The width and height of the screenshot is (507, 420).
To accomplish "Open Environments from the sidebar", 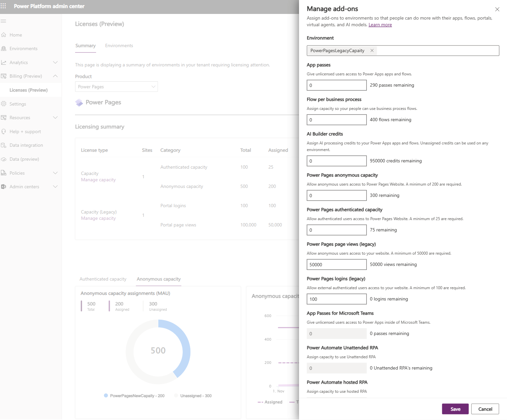I will click(23, 48).
